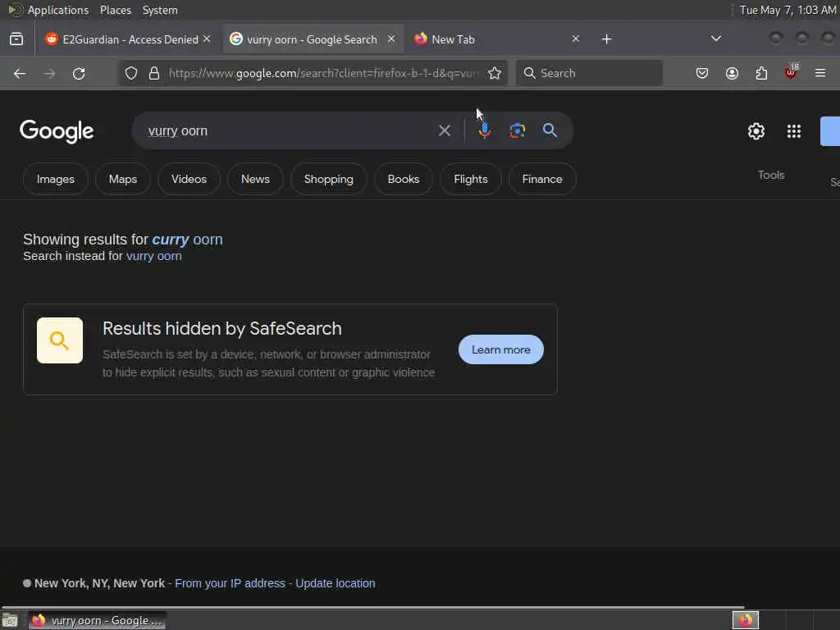Screen dimensions: 840x630
Task: Focus the Firefox address bar URL
Action: coord(323,73)
